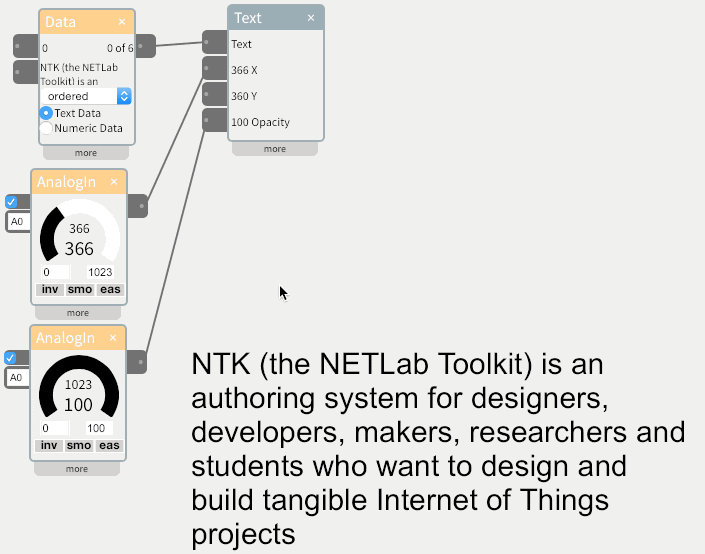Click output port of AnalogIn showing 366
This screenshot has height=554, width=705.
[140, 206]
